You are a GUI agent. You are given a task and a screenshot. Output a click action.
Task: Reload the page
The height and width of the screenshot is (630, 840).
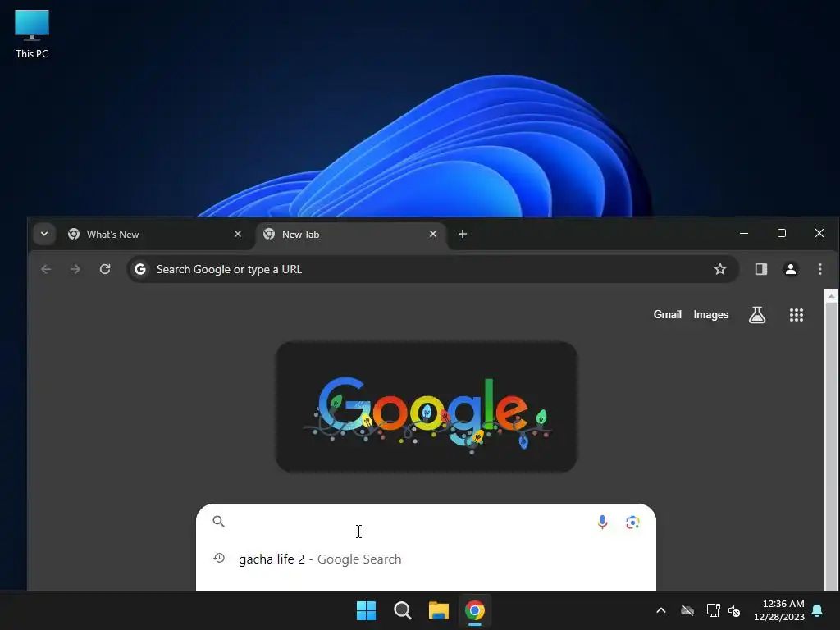point(105,269)
